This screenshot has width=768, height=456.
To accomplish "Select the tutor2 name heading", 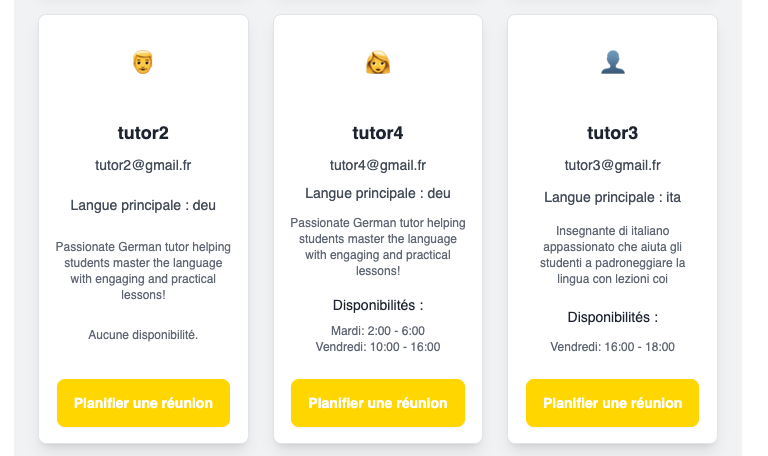I will click(143, 133).
